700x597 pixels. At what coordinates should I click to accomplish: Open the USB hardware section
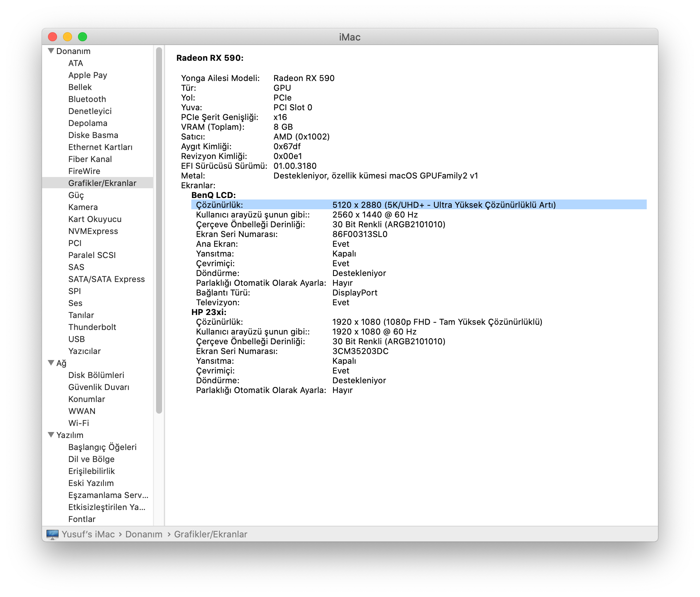pyautogui.click(x=77, y=339)
